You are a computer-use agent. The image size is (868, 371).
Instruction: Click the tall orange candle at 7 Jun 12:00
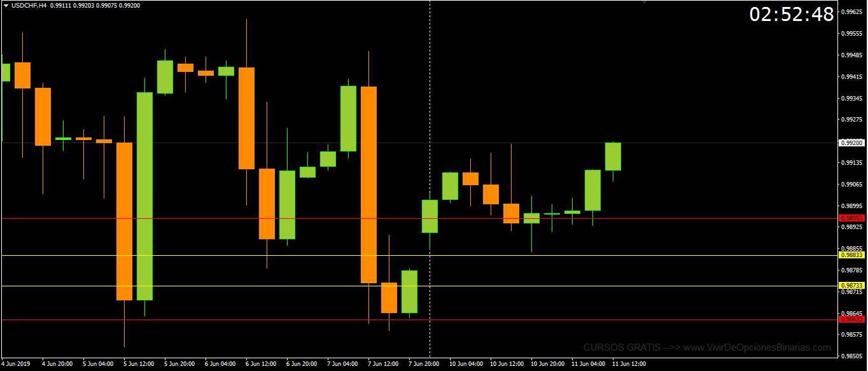pyautogui.click(x=368, y=185)
